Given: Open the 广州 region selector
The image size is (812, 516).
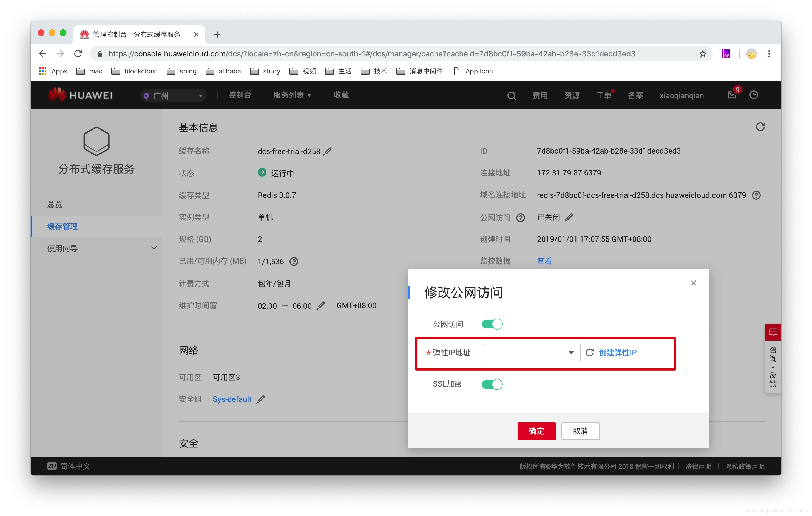Looking at the screenshot, I should click(x=173, y=96).
